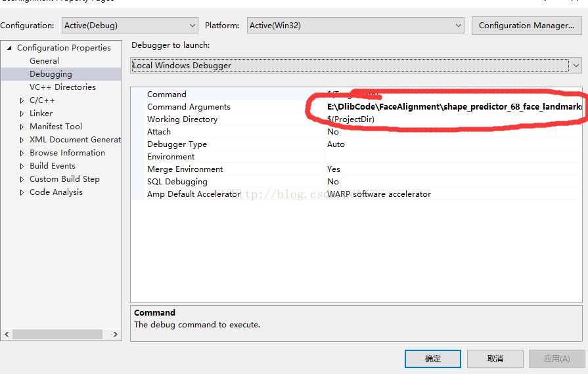This screenshot has height=374, width=588.
Task: Click the Debugger Type value Auto
Action: click(x=336, y=144)
